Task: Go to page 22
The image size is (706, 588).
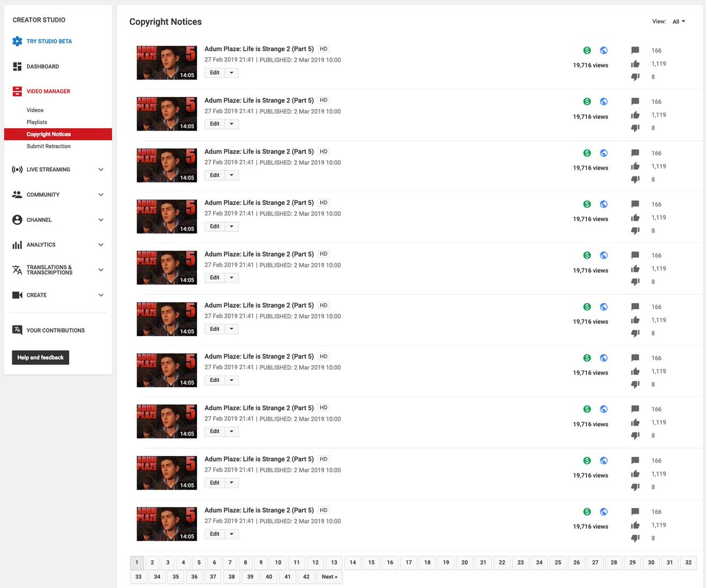Action: coord(502,562)
